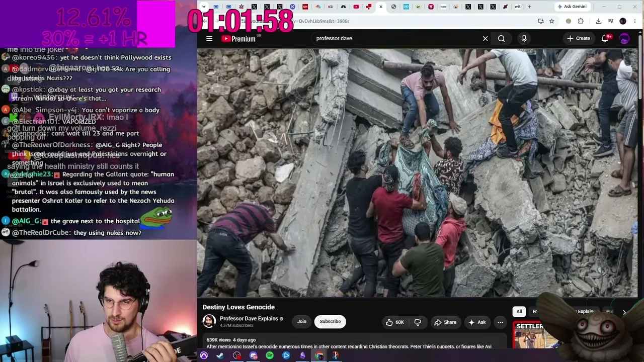Click the Ask Gemini button
644x362 pixels.
pyautogui.click(x=572, y=7)
